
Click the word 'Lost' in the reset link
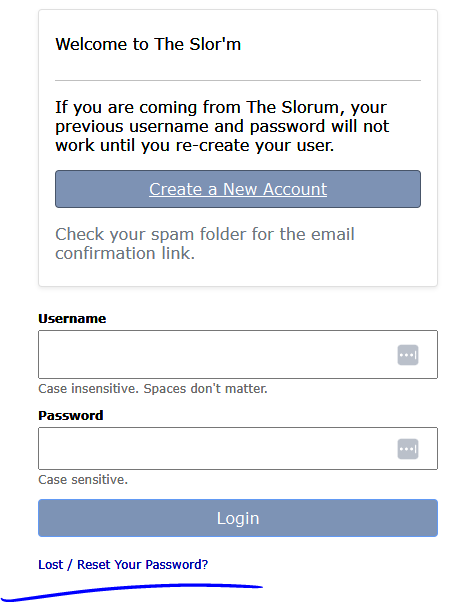pos(51,564)
